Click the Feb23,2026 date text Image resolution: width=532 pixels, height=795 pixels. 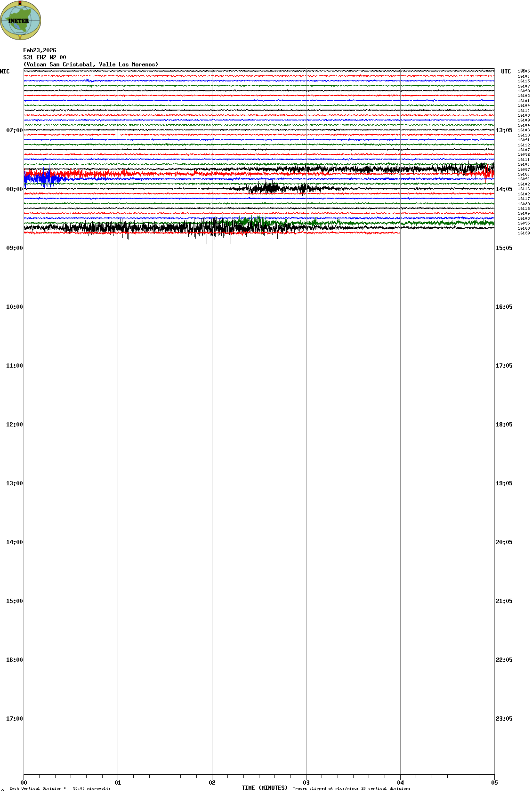[40, 50]
